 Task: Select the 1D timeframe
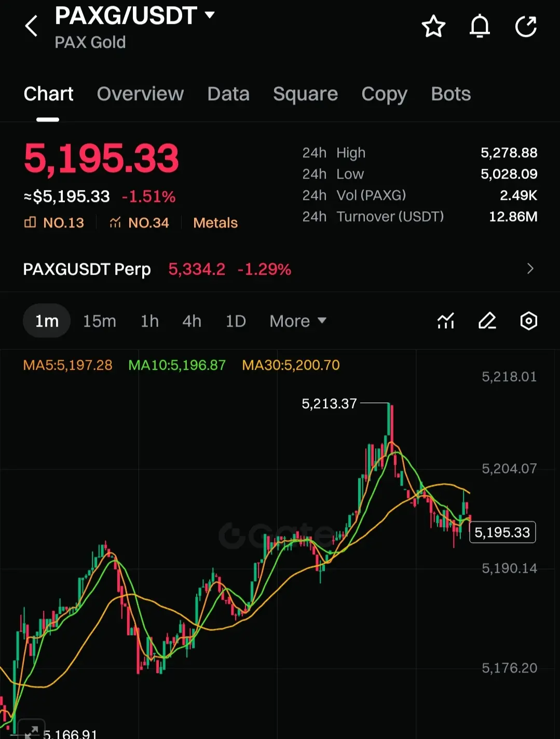pyautogui.click(x=236, y=321)
